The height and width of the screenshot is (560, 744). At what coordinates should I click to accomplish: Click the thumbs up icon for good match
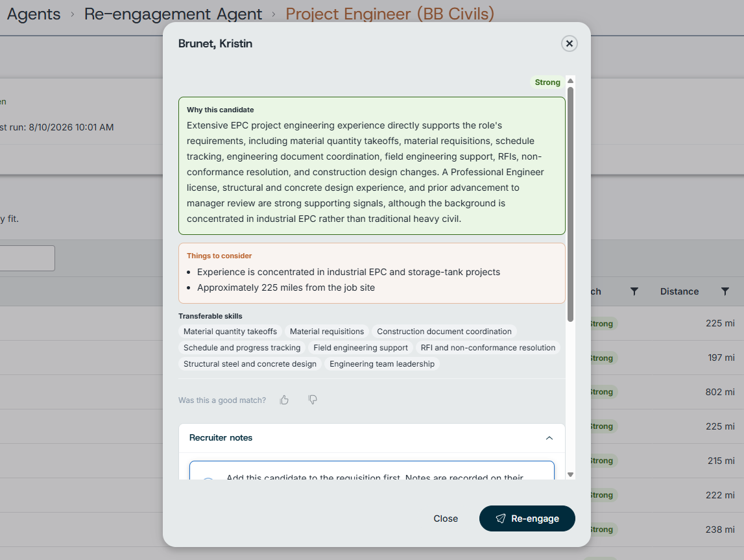coord(284,400)
